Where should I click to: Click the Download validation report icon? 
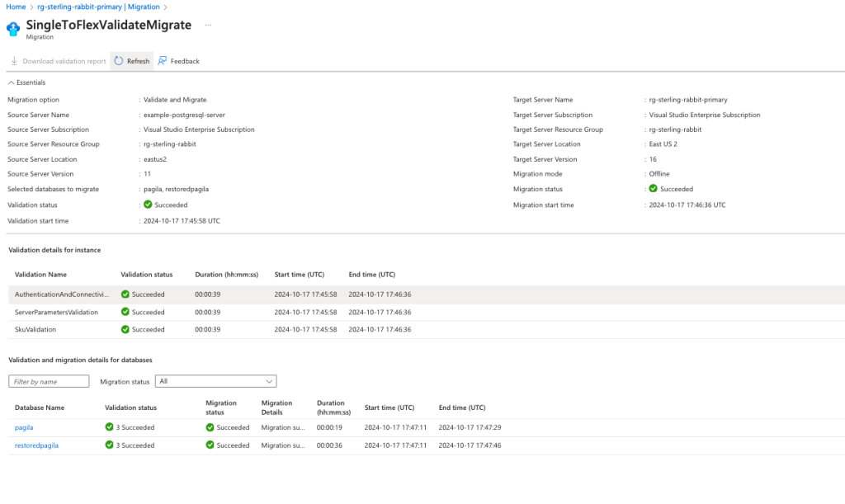pos(14,61)
